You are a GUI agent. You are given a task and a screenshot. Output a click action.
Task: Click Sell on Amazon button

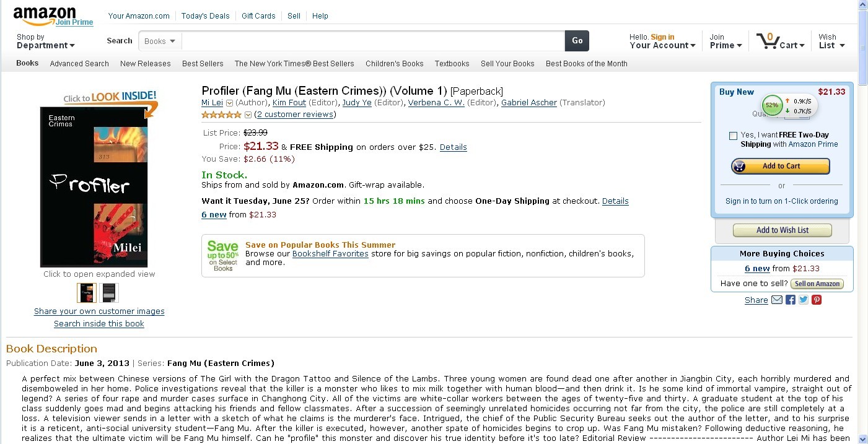point(817,284)
